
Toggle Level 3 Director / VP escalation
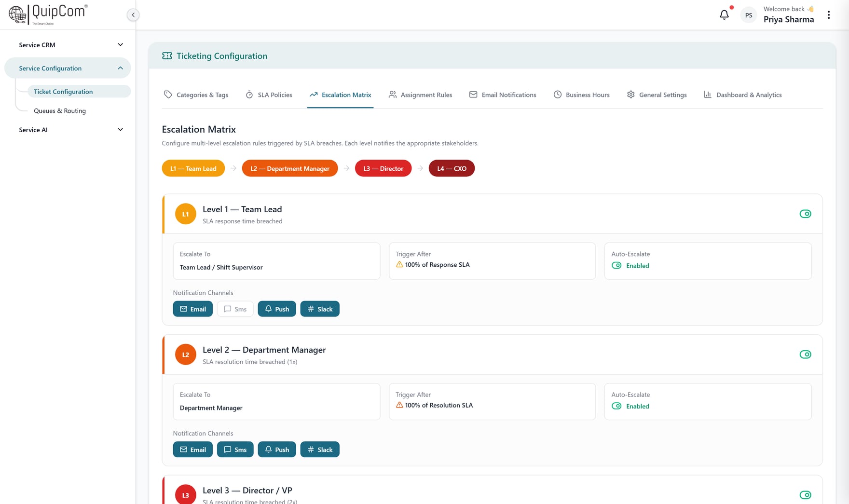[x=805, y=495]
